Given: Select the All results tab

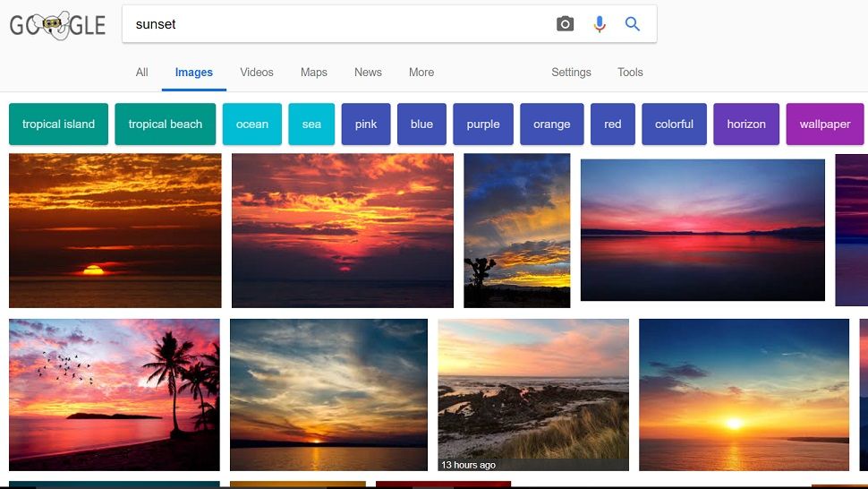Looking at the screenshot, I should (x=141, y=72).
